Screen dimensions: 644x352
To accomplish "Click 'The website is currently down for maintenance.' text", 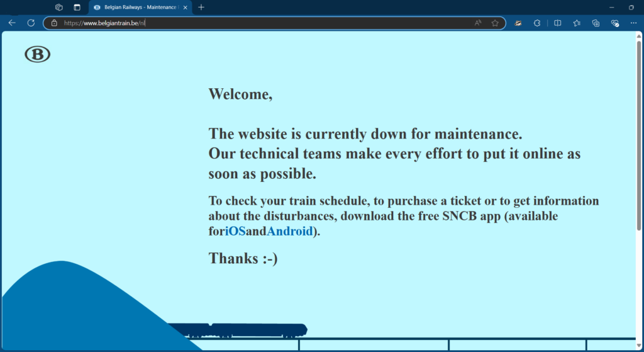I will (365, 134).
